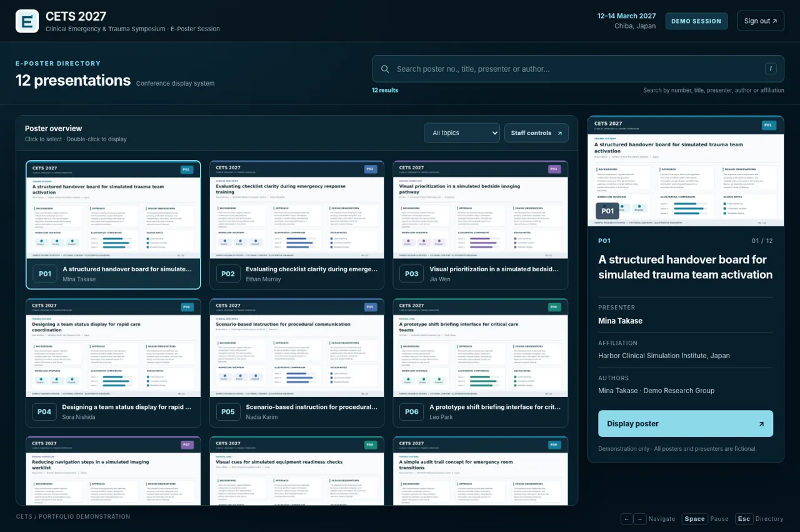Viewport: 800px width, 532px height.
Task: Click presenter name Mina Takase in detail panel
Action: (620, 321)
